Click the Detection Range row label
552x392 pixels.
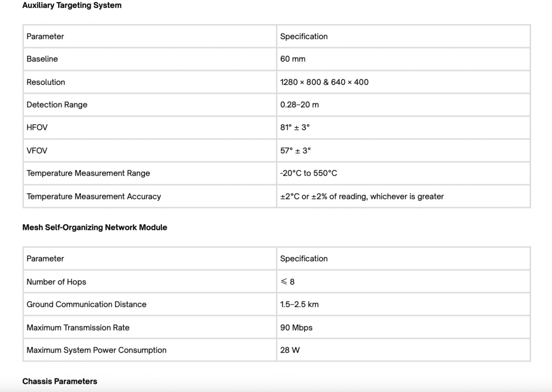pyautogui.click(x=57, y=104)
